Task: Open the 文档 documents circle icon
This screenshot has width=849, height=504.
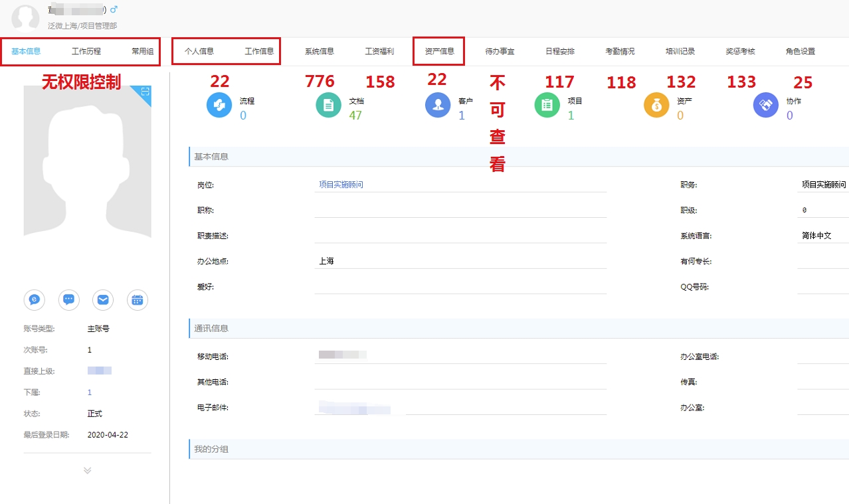Action: click(x=328, y=106)
